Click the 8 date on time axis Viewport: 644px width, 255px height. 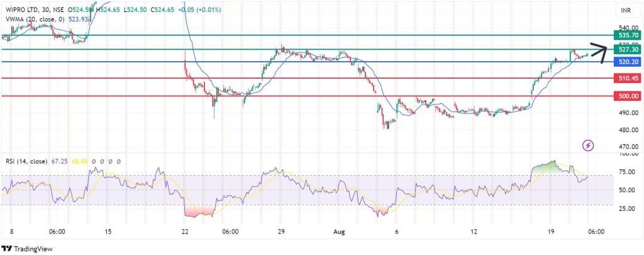(11, 232)
